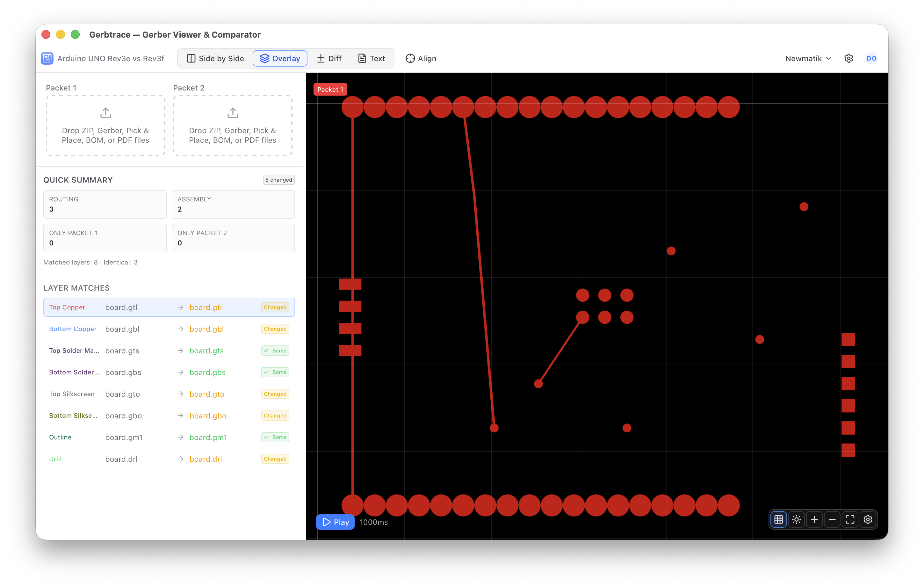Select the Outline layer row
This screenshot has height=587, width=924.
(169, 437)
